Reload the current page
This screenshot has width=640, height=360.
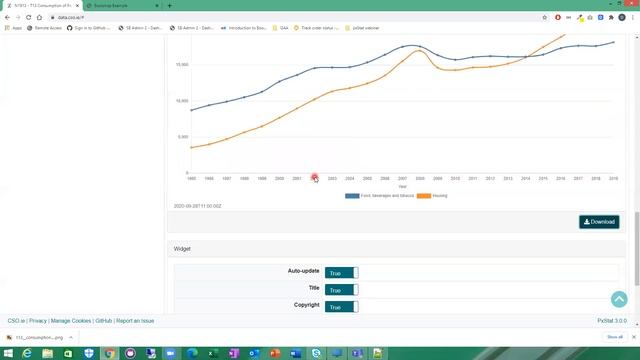pyautogui.click(x=29, y=18)
